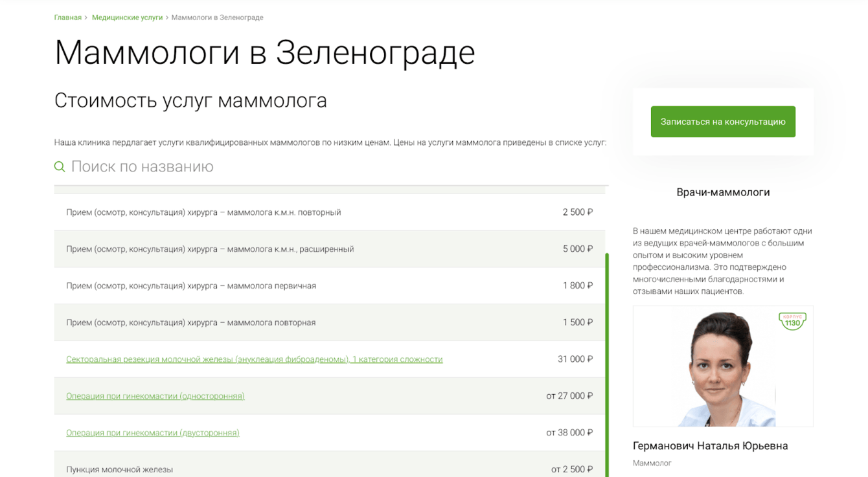Open Секторальная резекция молочной железы link
The width and height of the screenshot is (868, 477).
(254, 359)
